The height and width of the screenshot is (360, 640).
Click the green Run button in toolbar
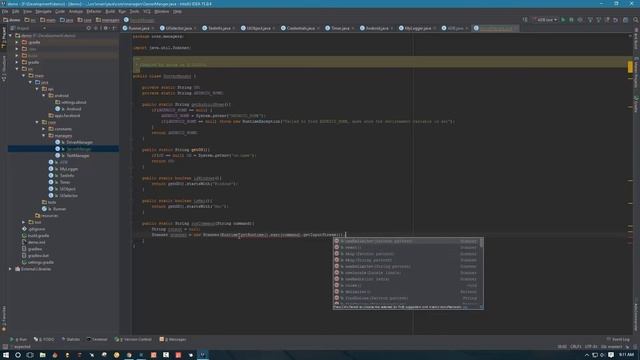pos(563,20)
